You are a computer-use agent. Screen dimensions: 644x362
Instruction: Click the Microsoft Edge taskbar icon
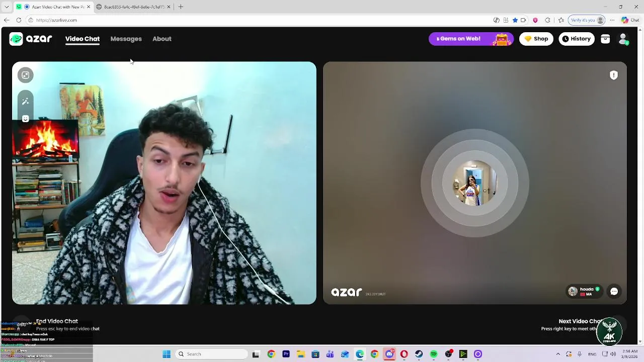point(360,354)
